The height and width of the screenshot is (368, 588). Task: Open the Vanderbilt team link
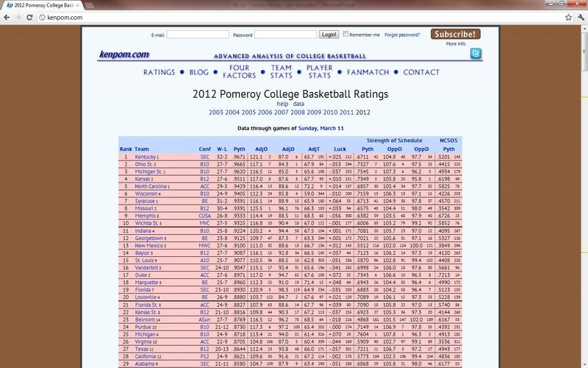click(146, 268)
